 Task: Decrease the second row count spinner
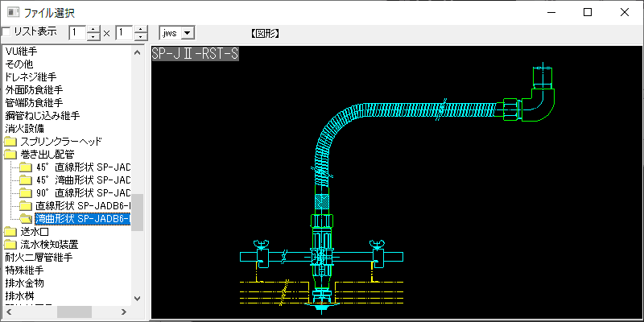142,36
